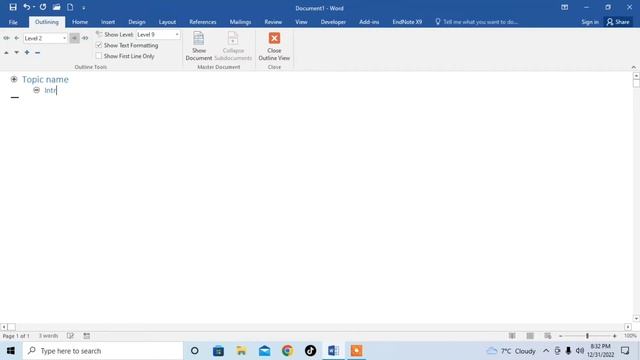Viewport: 640px width, 360px height.
Task: Promote selected item one level
Action: point(16,38)
